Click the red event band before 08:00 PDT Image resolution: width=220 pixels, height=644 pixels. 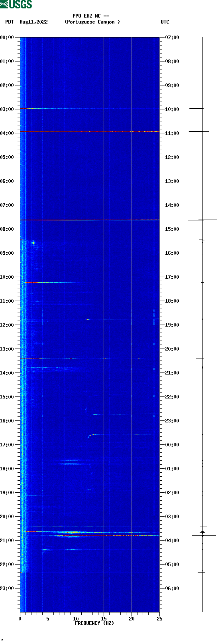point(90,220)
